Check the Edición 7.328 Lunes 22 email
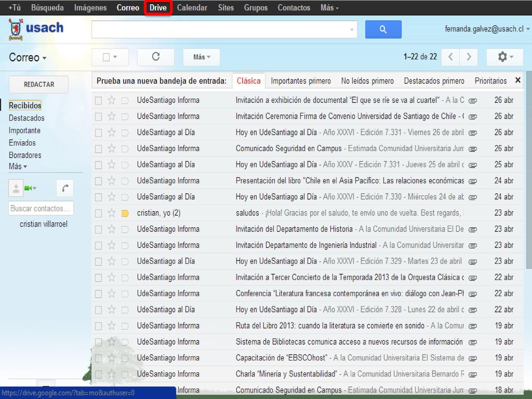This screenshot has width=532, height=399. click(x=98, y=310)
